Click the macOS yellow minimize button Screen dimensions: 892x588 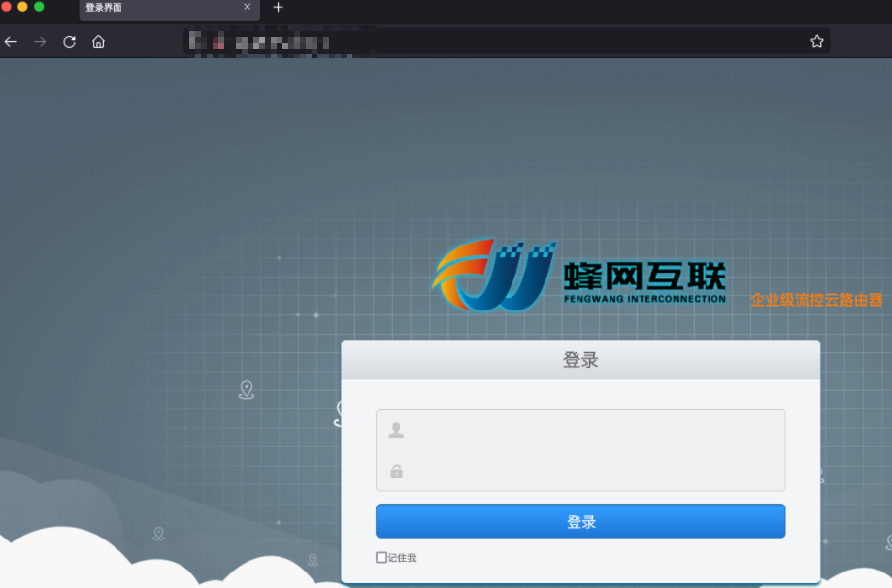click(x=22, y=7)
